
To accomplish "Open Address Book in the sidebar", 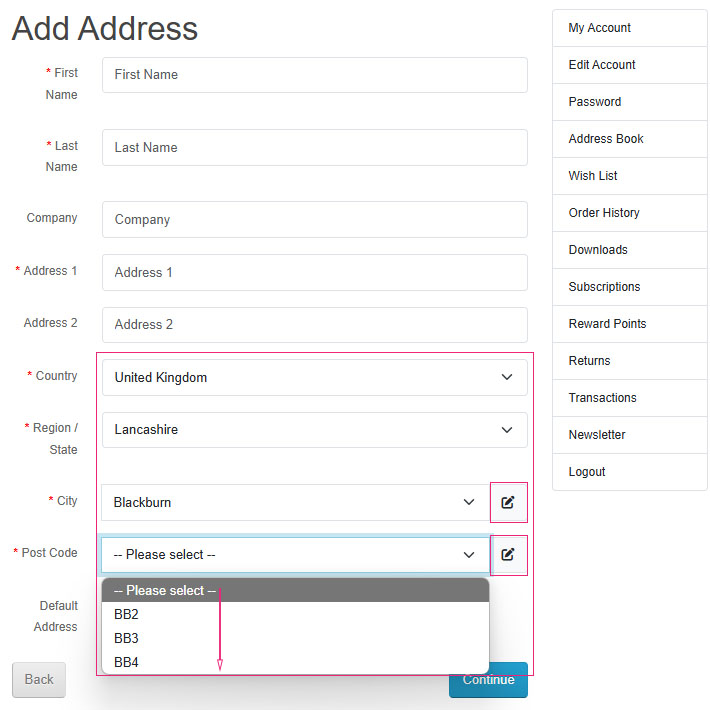I will click(606, 139).
